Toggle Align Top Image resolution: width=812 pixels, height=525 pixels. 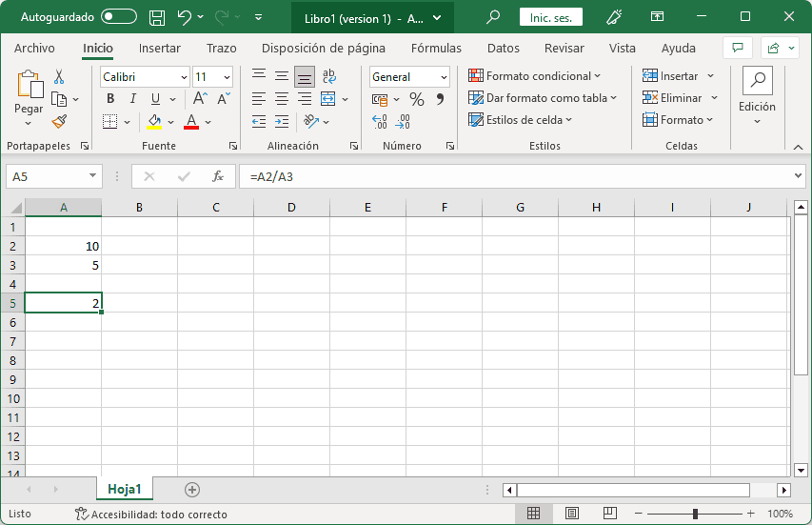(259, 75)
